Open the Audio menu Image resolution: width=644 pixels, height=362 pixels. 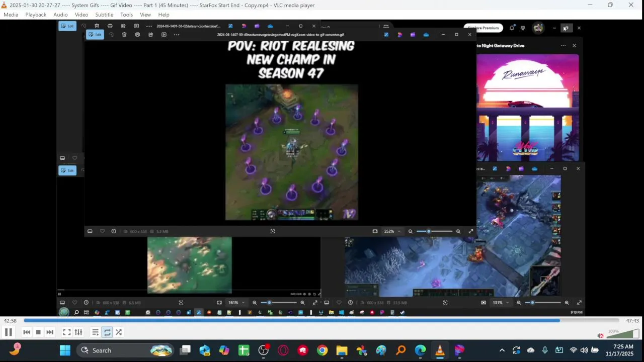tap(60, 15)
